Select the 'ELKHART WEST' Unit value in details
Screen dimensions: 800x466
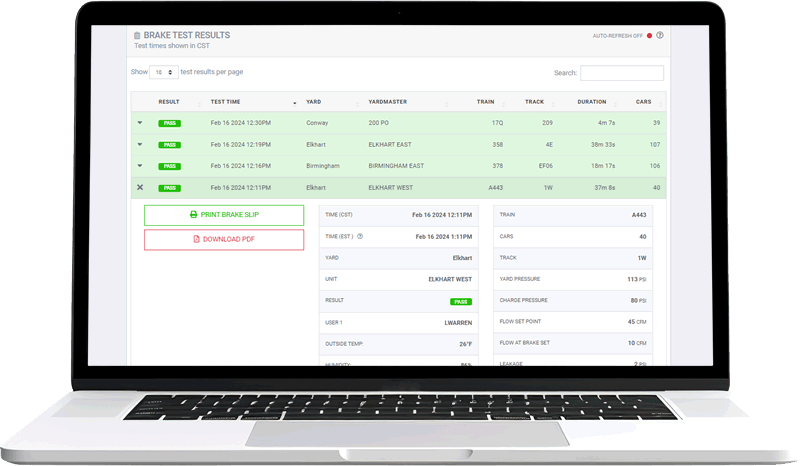pos(451,280)
